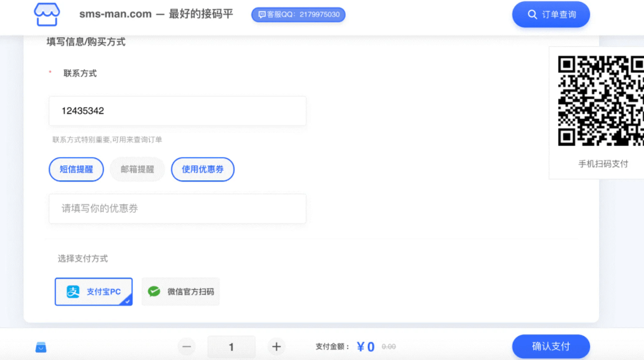Click the blue shopping bag icon
This screenshot has height=360, width=644.
[41, 347]
